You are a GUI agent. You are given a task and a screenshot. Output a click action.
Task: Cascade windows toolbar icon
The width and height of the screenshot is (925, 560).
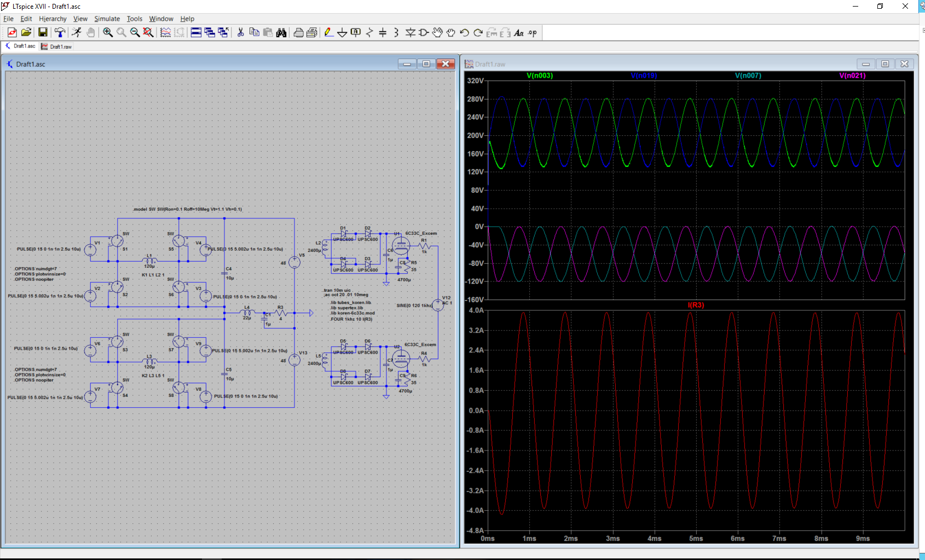(210, 33)
